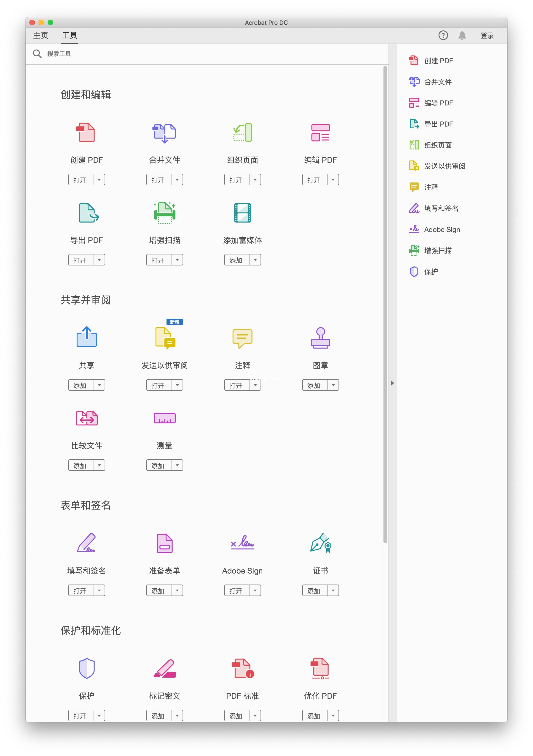Open the 组织页面 tool icon in main grid
533x756 pixels.
click(242, 132)
